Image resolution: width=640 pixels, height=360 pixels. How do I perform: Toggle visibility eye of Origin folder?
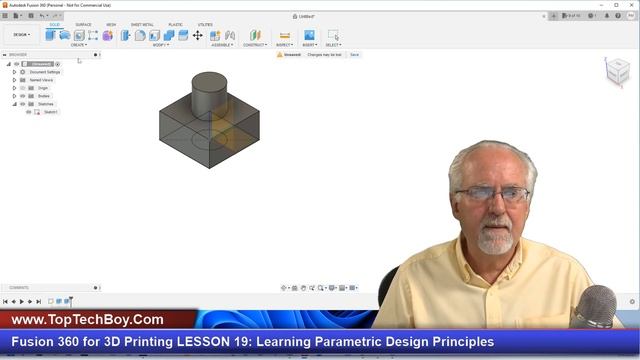coord(23,88)
